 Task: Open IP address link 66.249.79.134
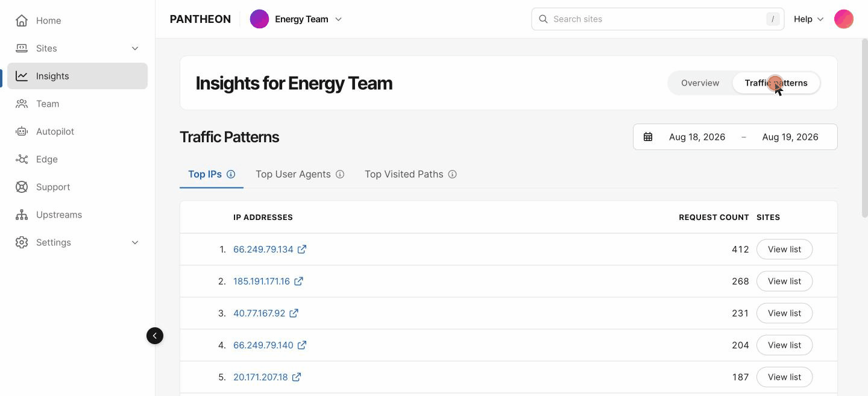tap(263, 249)
